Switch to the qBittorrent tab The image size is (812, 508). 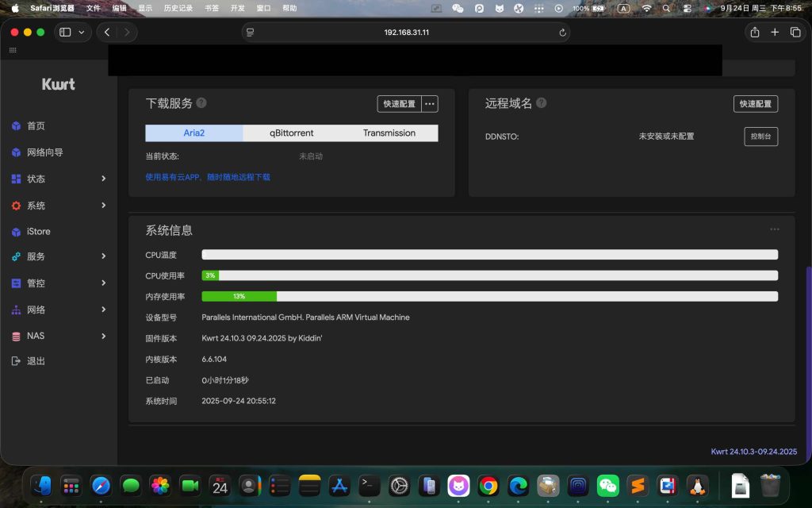coord(292,133)
